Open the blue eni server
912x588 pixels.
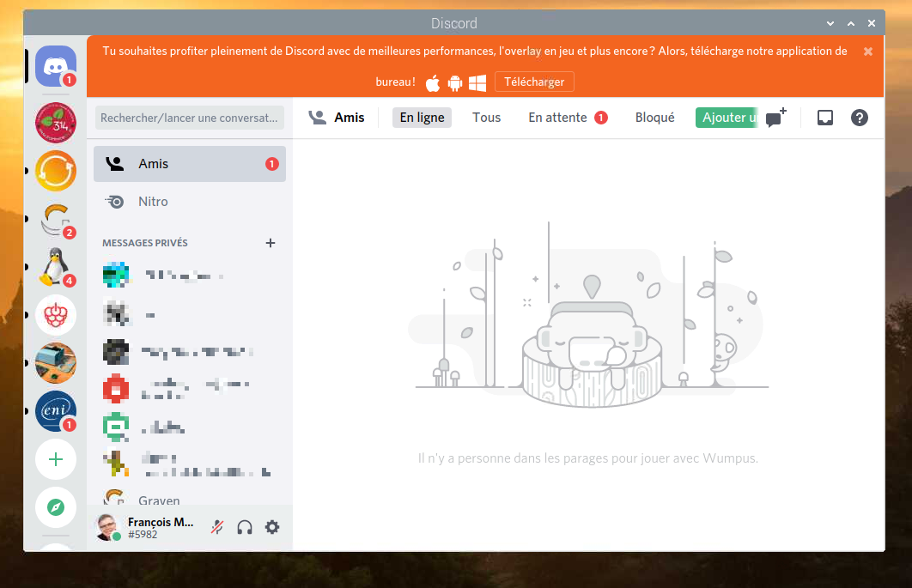coord(56,410)
